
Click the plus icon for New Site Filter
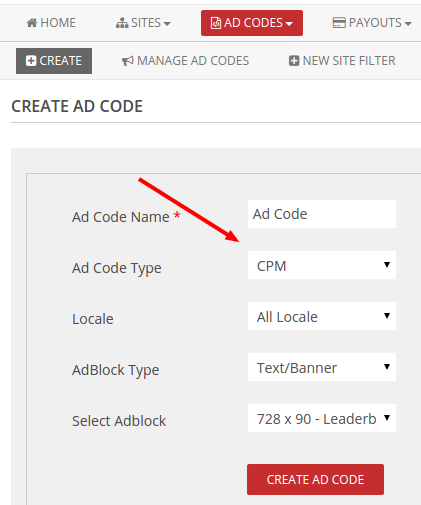pyautogui.click(x=294, y=61)
